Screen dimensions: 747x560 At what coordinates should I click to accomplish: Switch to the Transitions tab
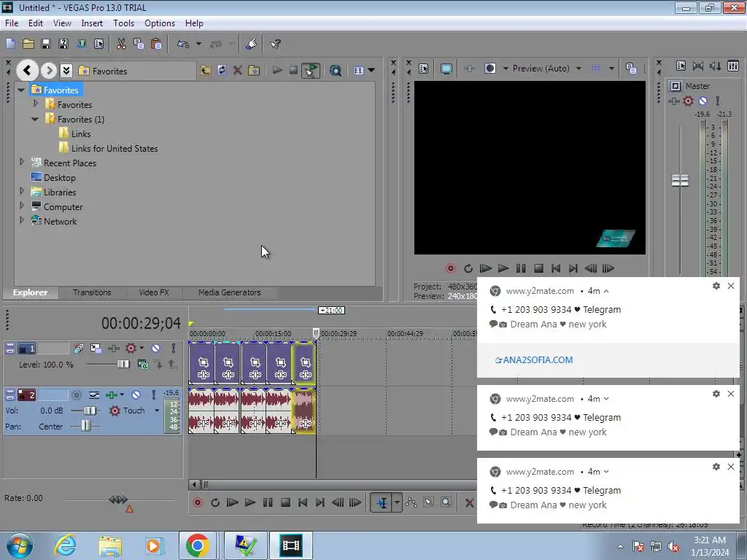[92, 292]
